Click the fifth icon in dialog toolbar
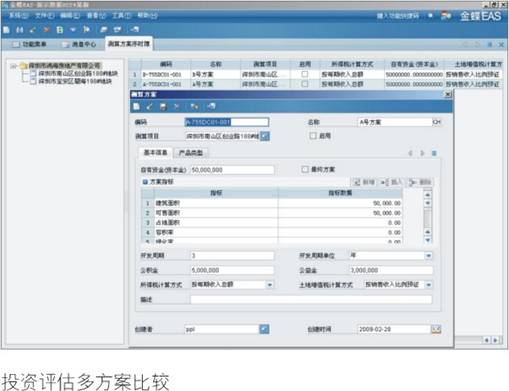 pyautogui.click(x=194, y=107)
